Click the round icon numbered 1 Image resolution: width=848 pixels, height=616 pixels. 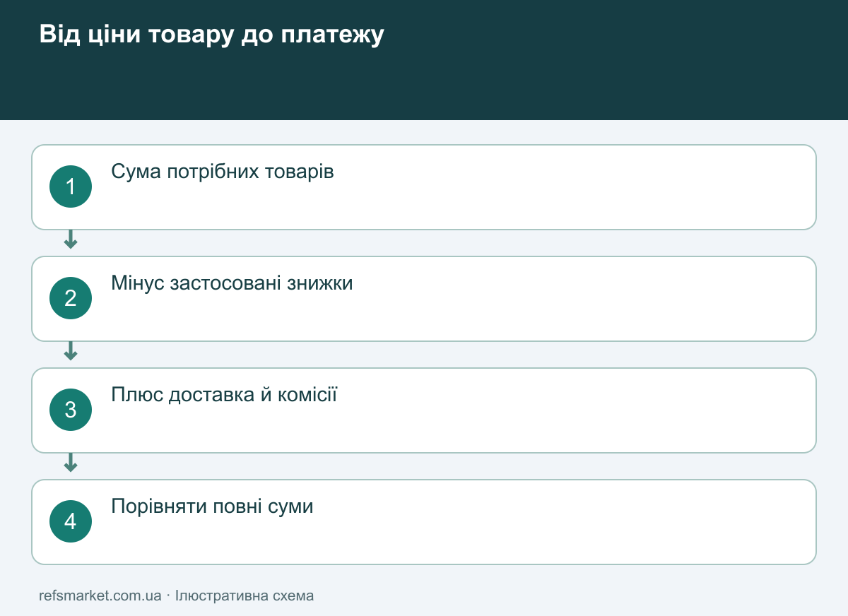click(x=71, y=186)
